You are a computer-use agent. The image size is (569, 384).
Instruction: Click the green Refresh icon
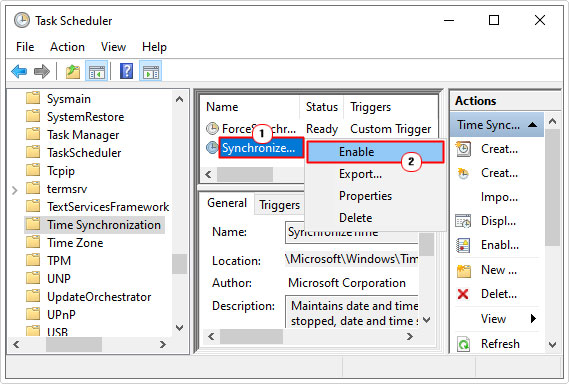(x=463, y=344)
